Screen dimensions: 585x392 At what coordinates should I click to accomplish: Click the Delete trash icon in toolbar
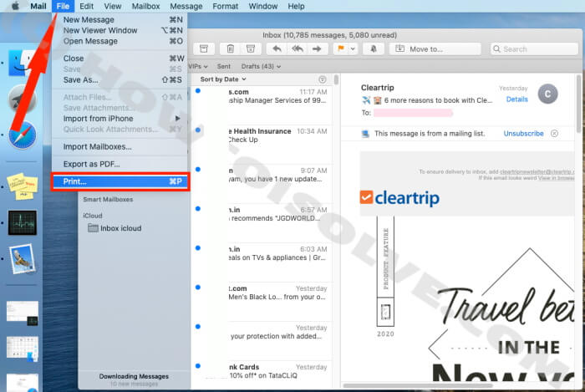230,48
